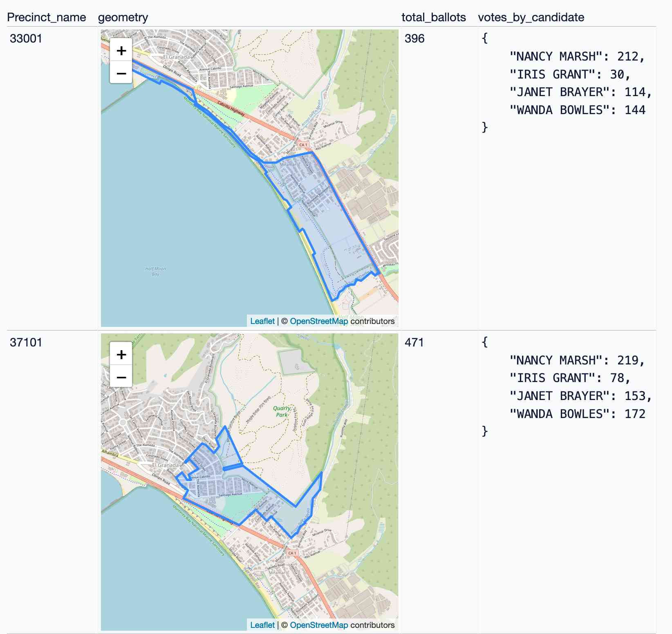Click the votes_by_candidate column header
This screenshot has height=634, width=672.
[x=531, y=17]
